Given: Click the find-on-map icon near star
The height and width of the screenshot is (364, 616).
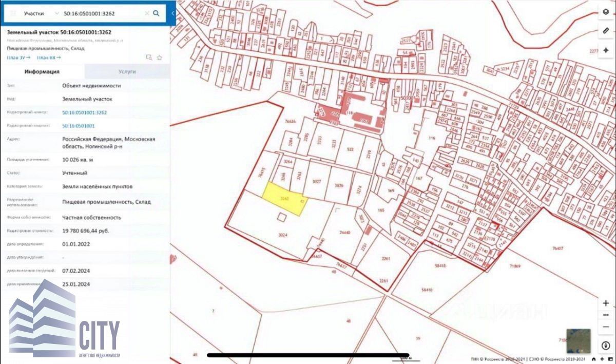Looking at the screenshot, I should [x=149, y=58].
